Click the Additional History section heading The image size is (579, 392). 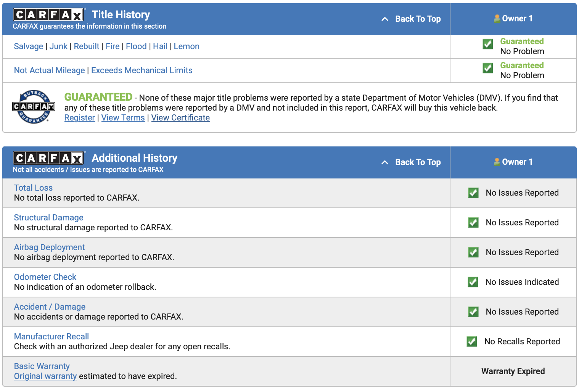coord(135,158)
